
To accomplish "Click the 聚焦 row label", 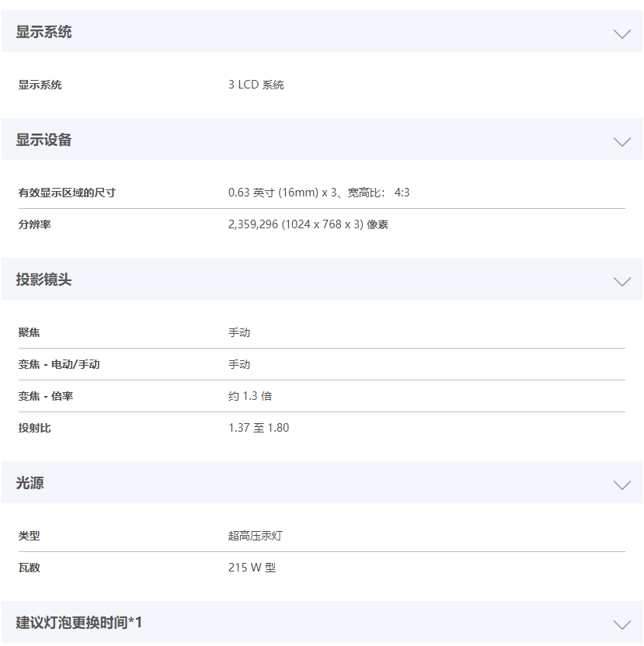I will click(29, 332).
